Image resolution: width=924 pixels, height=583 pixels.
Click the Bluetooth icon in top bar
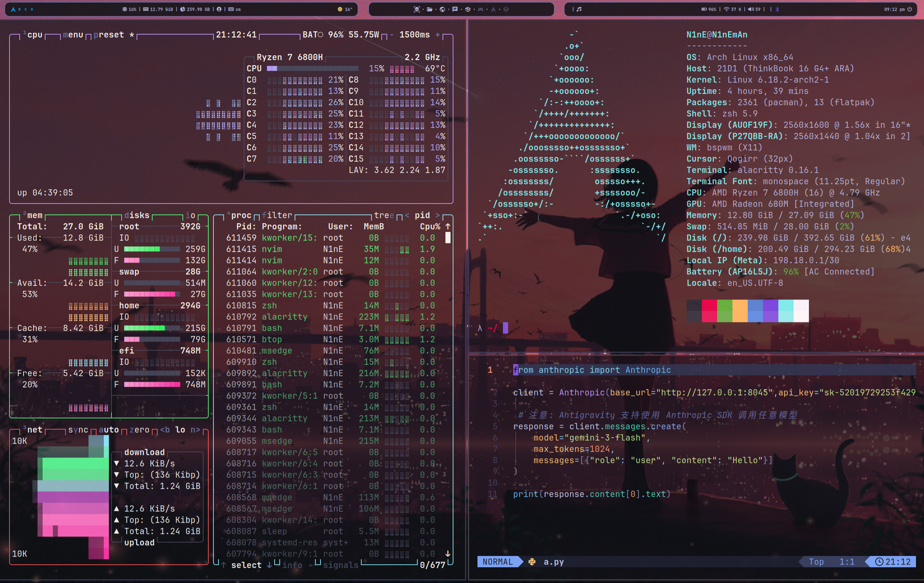click(777, 9)
